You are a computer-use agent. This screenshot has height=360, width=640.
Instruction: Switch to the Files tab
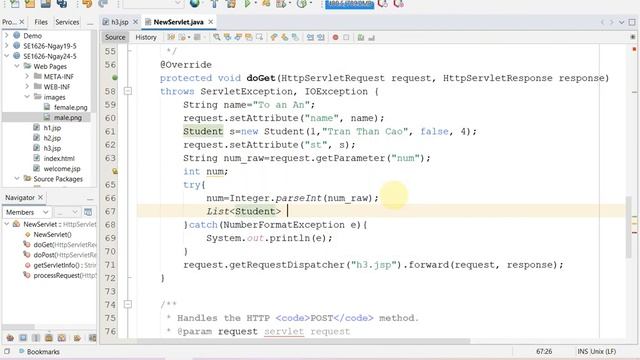[41, 22]
